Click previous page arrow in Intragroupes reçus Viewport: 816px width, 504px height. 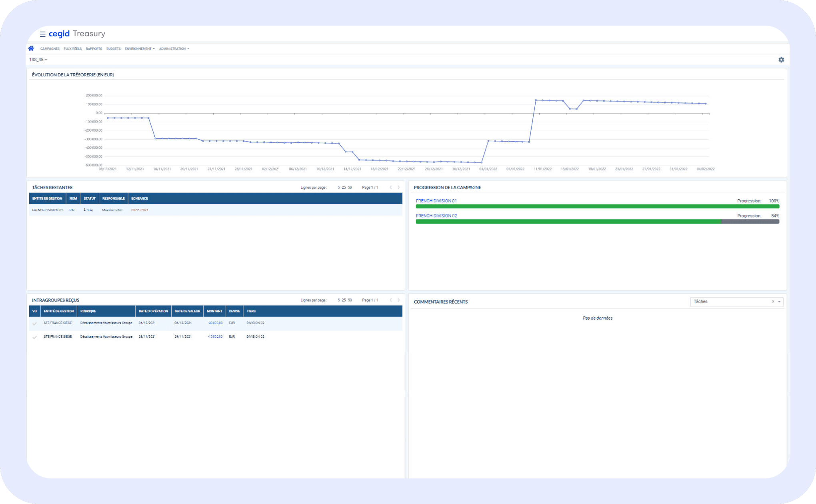point(390,300)
